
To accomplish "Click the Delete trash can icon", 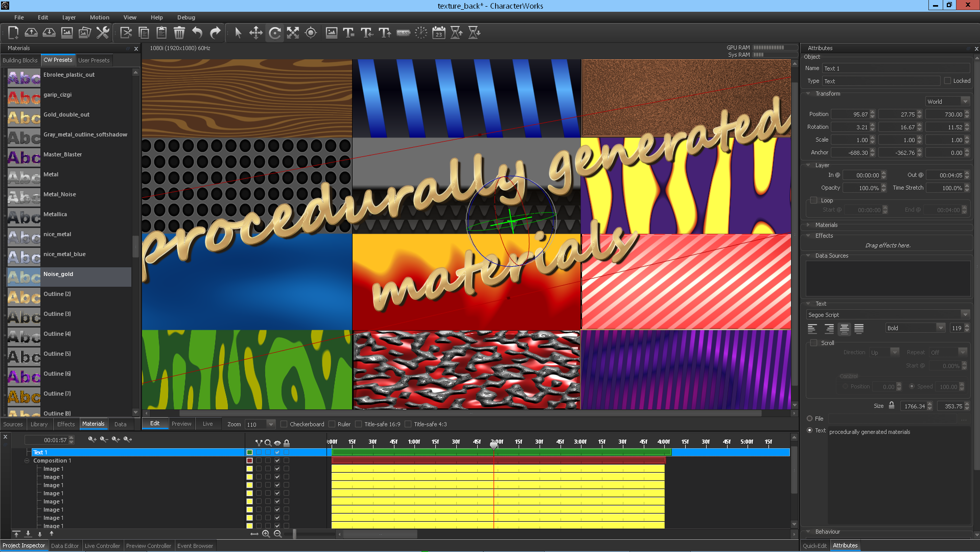I will coord(179,33).
